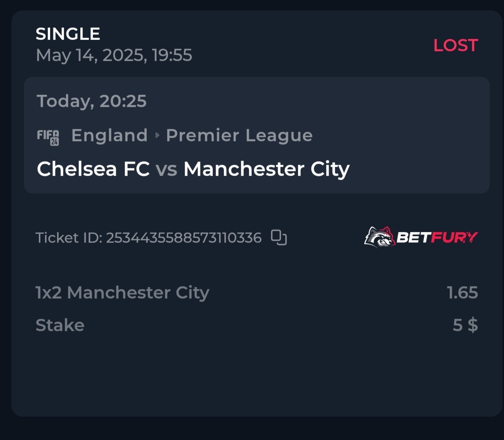
Task: Copy the ticket ID with copy icon
Action: [x=279, y=238]
